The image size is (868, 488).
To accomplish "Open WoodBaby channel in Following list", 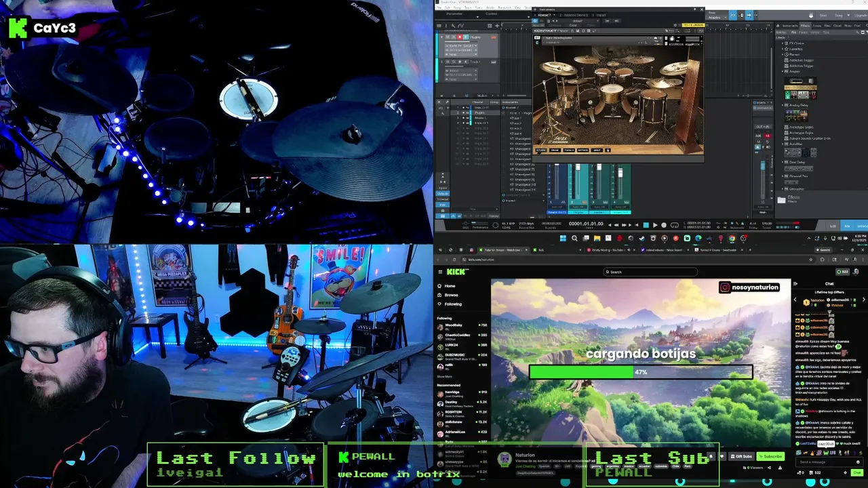I will (462, 327).
